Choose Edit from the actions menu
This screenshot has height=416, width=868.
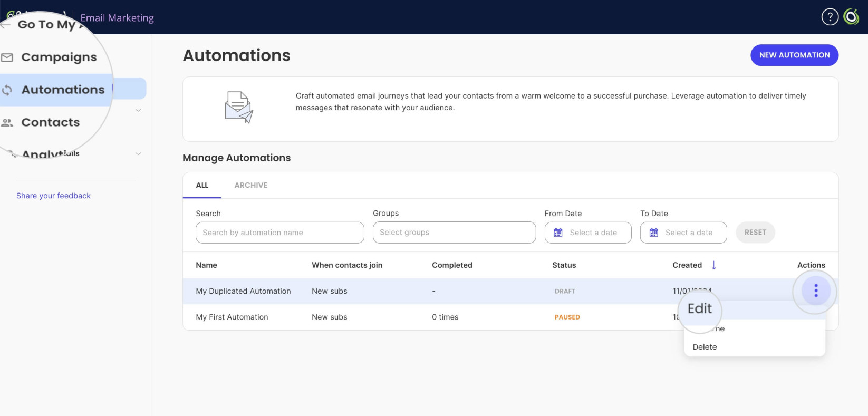(x=699, y=308)
